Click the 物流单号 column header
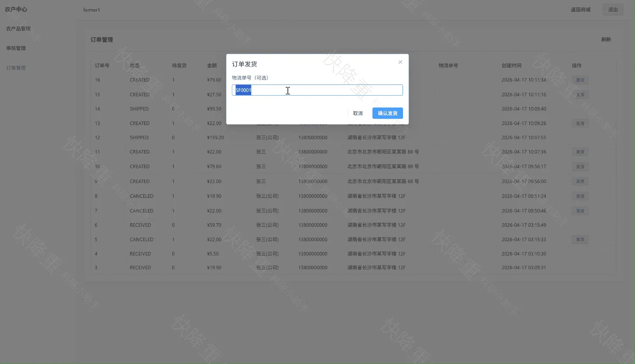Image resolution: width=635 pixels, height=364 pixels. [x=448, y=66]
